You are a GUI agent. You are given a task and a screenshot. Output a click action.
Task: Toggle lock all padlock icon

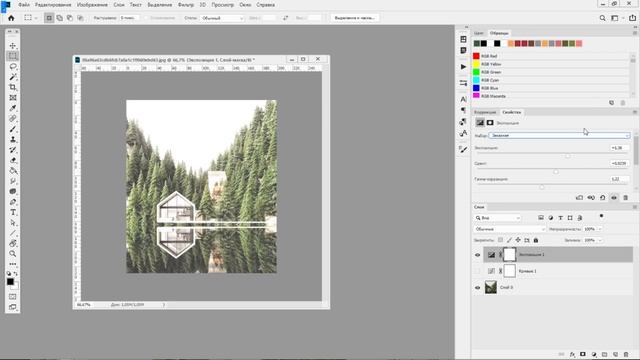coord(536,240)
